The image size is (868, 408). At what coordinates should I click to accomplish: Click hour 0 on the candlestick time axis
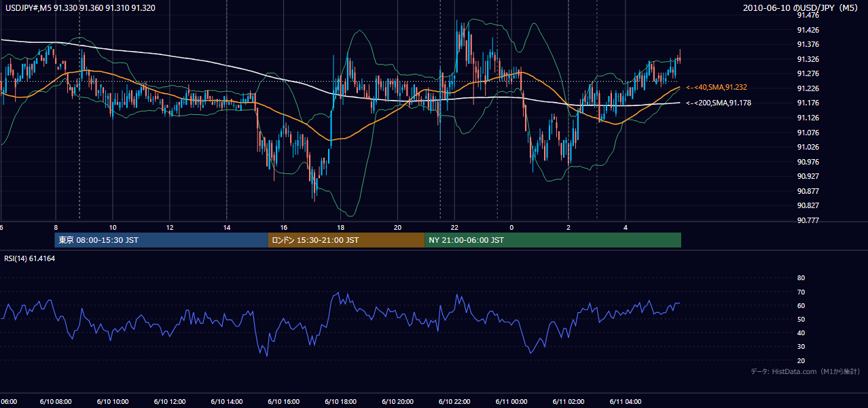point(511,227)
